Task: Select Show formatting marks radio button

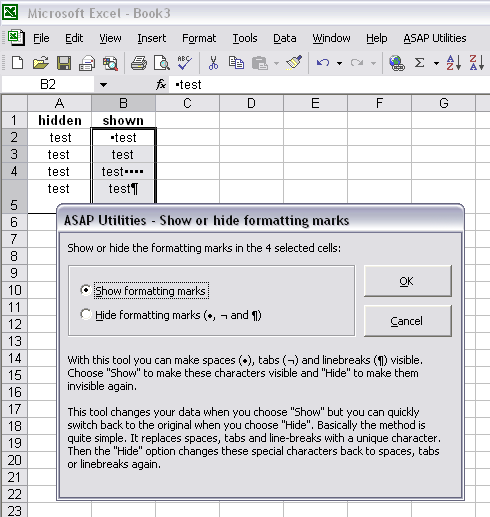Action: pyautogui.click(x=86, y=290)
